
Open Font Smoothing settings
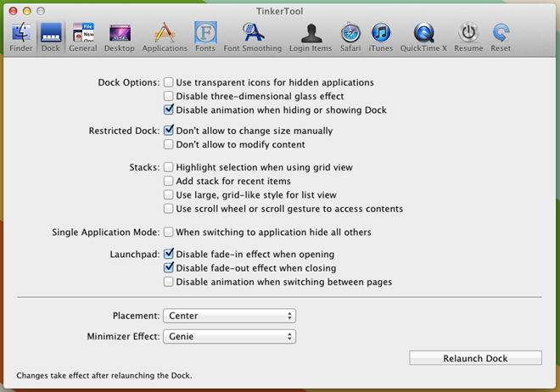253,37
